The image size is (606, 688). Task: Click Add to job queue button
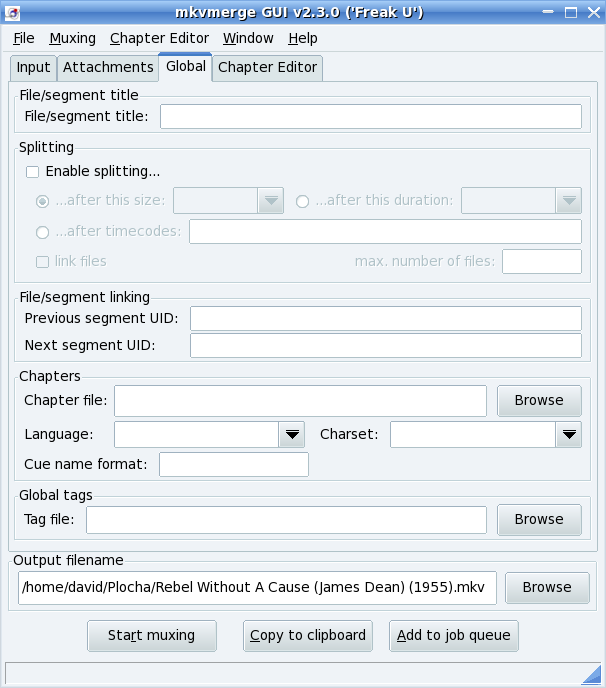tap(454, 636)
